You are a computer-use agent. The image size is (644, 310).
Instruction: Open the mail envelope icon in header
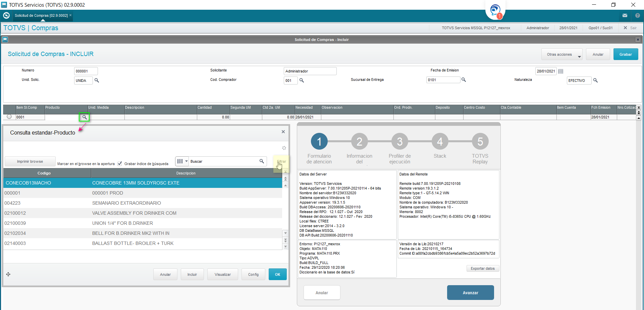625,15
